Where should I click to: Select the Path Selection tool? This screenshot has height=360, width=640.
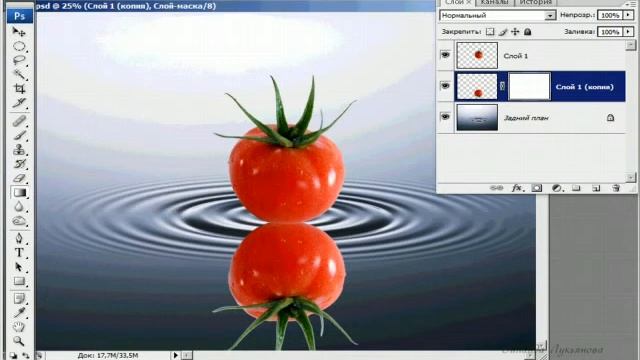point(19,267)
